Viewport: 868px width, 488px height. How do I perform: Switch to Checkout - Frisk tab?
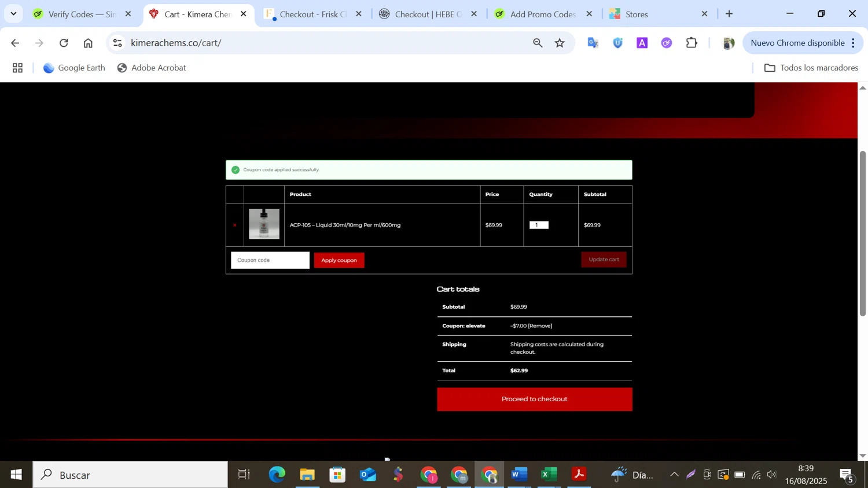(x=312, y=14)
